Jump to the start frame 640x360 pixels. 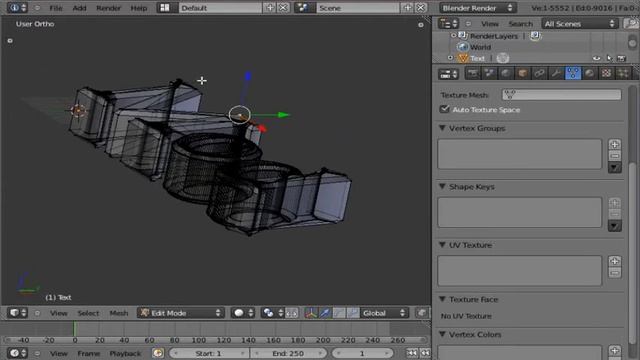411,353
